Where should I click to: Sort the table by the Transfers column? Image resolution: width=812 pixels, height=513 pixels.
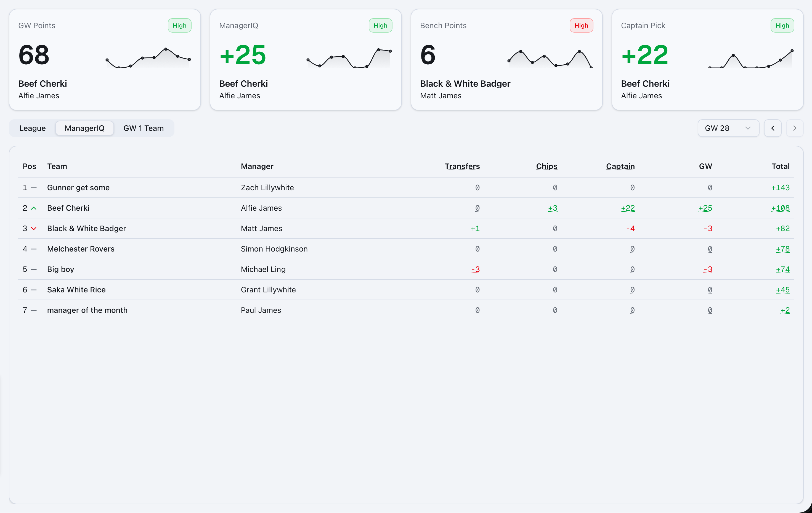pos(462,166)
